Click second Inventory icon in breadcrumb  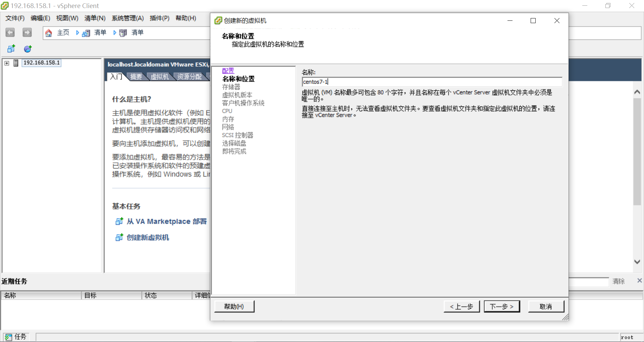pyautogui.click(x=123, y=33)
